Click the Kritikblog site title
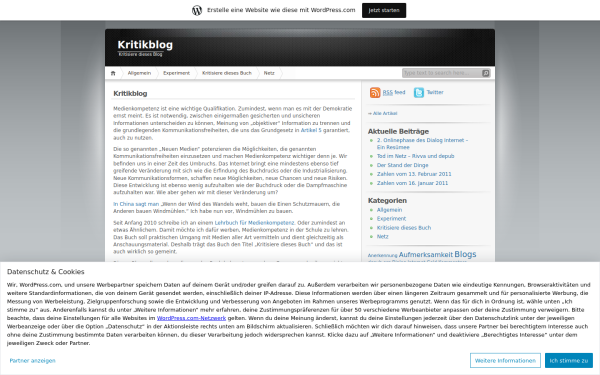Viewport: 600px width, 375px height. point(145,45)
